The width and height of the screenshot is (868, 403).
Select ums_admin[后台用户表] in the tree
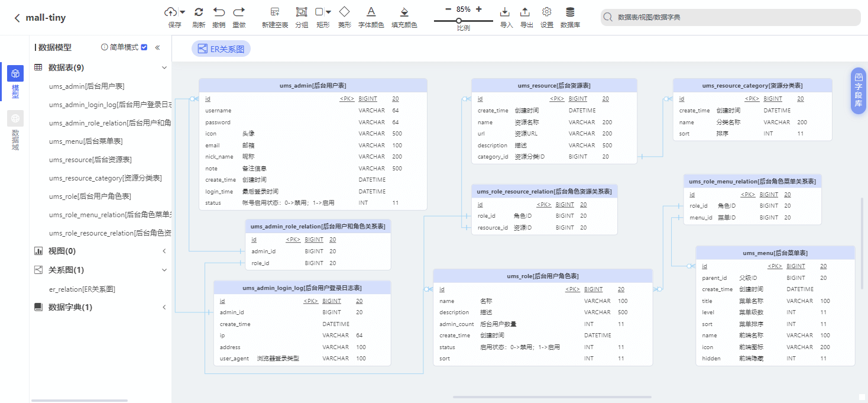pyautogui.click(x=86, y=86)
